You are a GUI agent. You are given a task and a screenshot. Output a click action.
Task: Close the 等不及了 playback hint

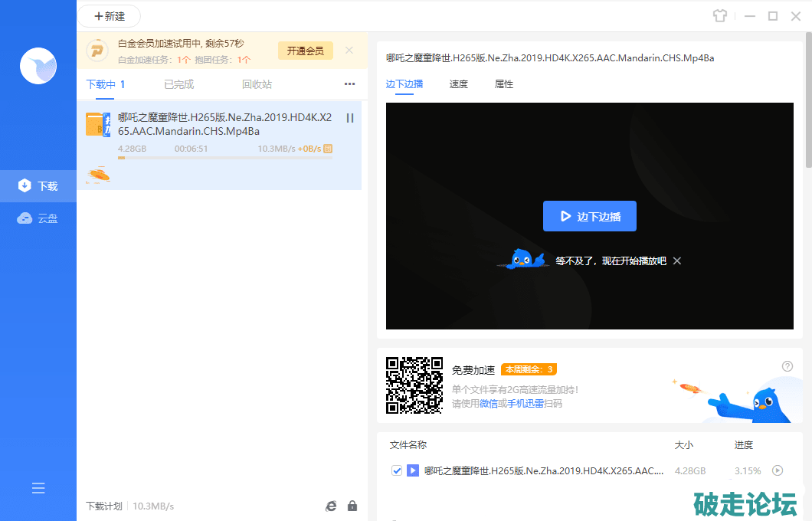[677, 260]
